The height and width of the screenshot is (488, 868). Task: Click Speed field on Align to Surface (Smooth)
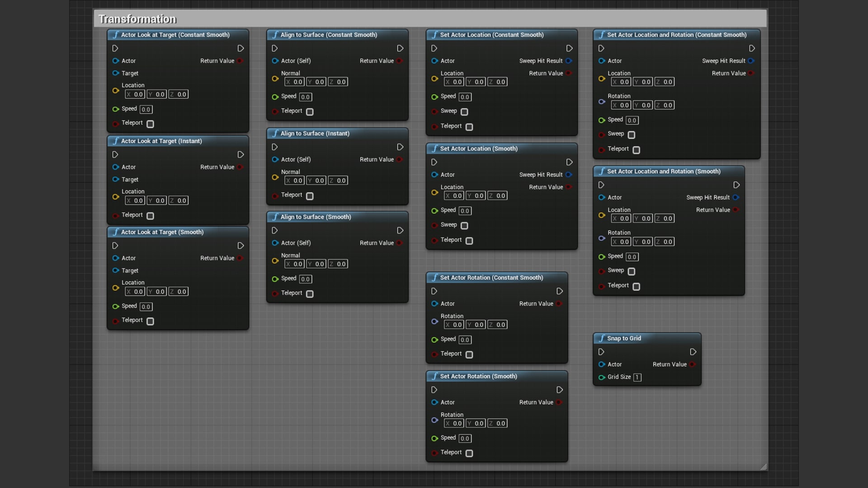(x=306, y=279)
